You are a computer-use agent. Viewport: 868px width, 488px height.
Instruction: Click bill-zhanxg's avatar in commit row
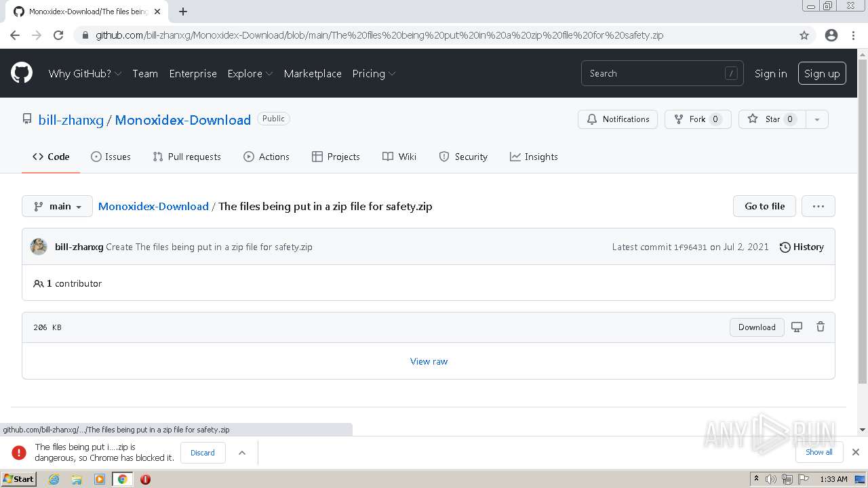coord(39,247)
